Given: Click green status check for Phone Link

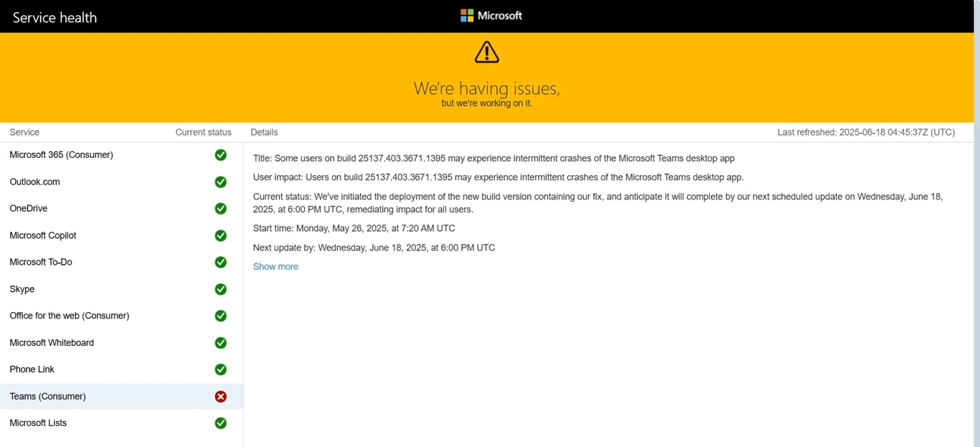Looking at the screenshot, I should (221, 370).
